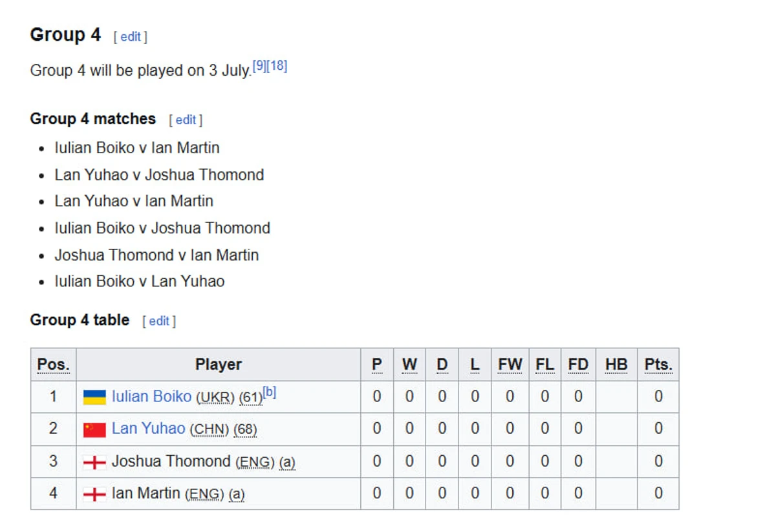
Task: Edit the Group 4 table section
Action: [159, 321]
